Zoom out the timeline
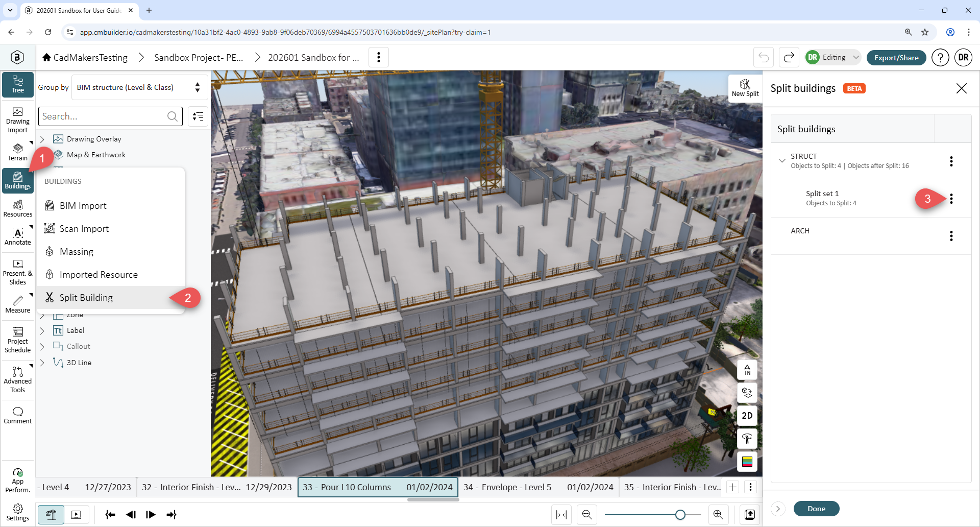This screenshot has height=527, width=980. 587,515
